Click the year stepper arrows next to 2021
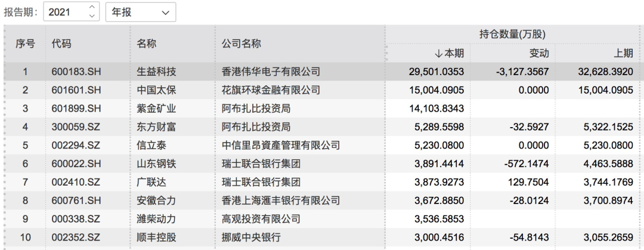Image resolution: width=644 pixels, height=250 pixels. [91, 11]
